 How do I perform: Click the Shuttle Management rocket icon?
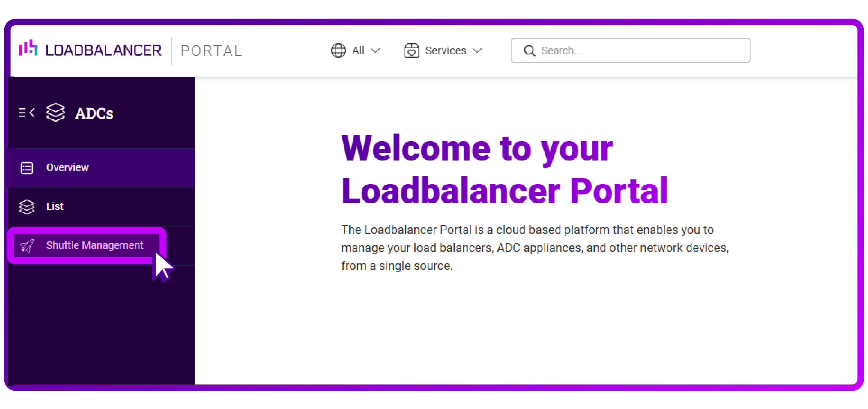[27, 246]
